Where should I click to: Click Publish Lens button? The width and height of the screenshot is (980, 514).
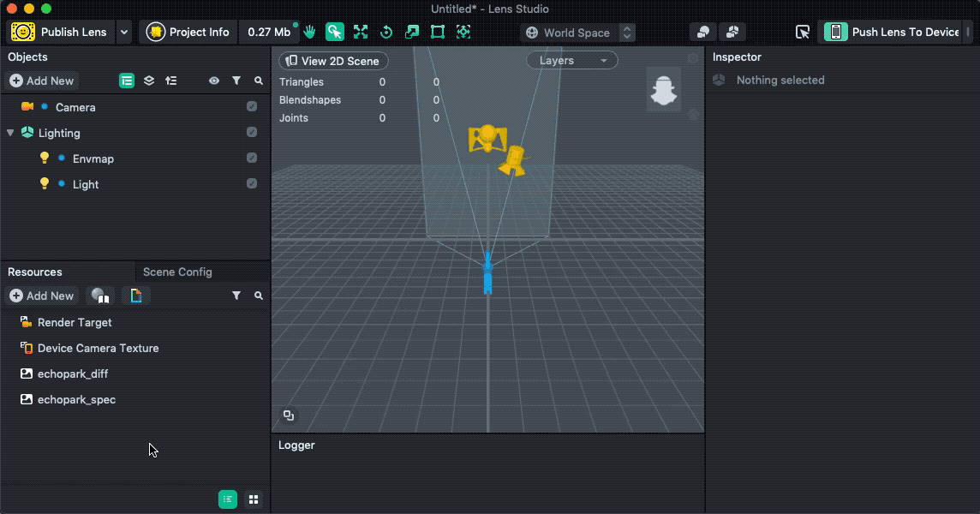[x=61, y=32]
